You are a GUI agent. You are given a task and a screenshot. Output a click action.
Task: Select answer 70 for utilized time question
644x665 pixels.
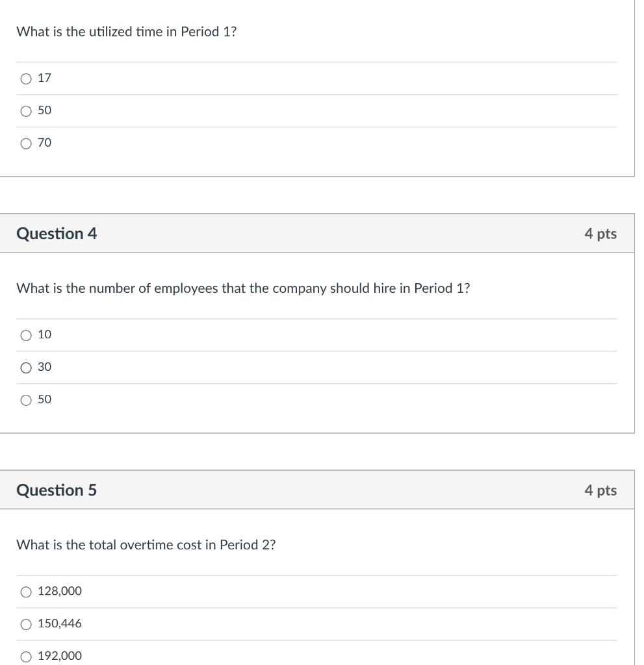point(26,143)
